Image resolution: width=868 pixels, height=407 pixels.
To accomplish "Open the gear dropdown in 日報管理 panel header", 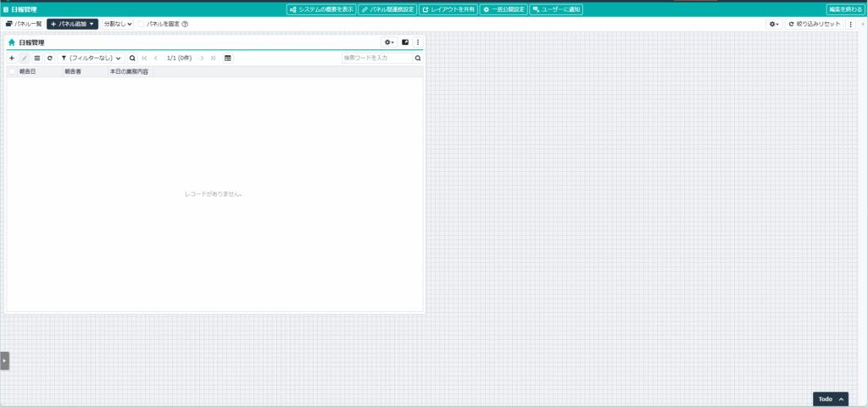I will pos(389,42).
